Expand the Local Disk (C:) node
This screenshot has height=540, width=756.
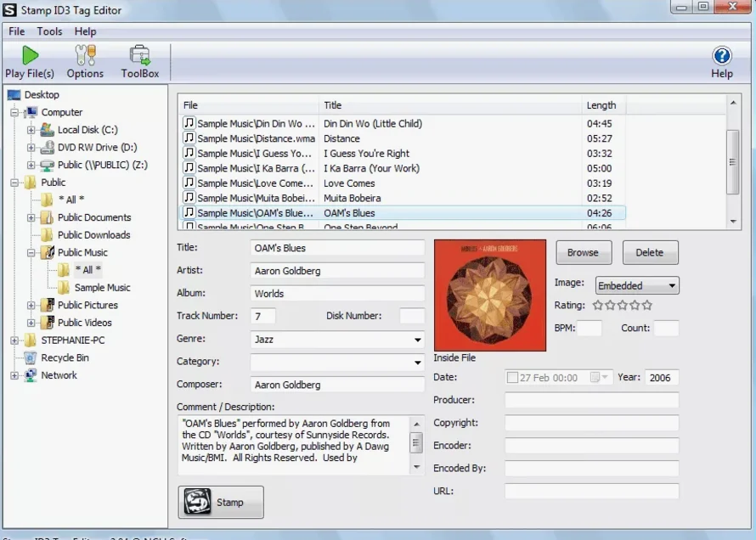click(x=31, y=130)
